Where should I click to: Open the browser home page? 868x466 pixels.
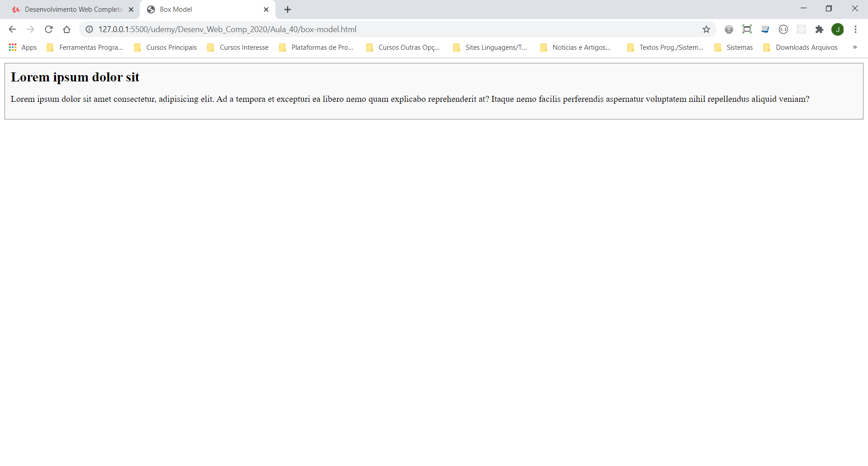tap(66, 29)
